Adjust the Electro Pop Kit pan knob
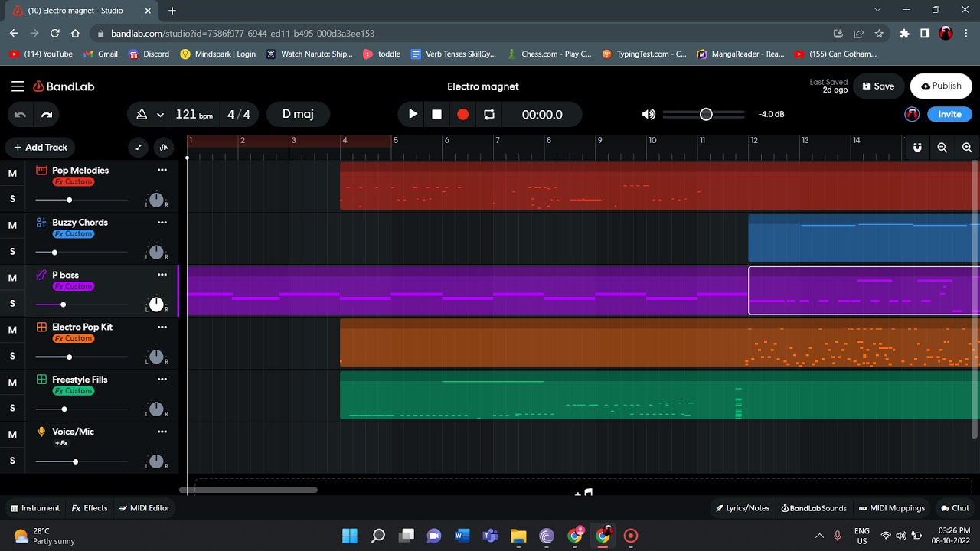 point(156,357)
